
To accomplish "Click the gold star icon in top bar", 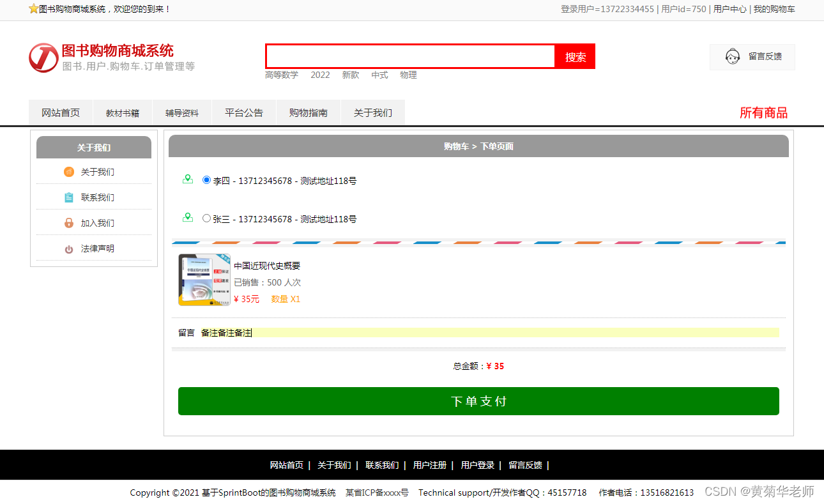I will (33, 9).
